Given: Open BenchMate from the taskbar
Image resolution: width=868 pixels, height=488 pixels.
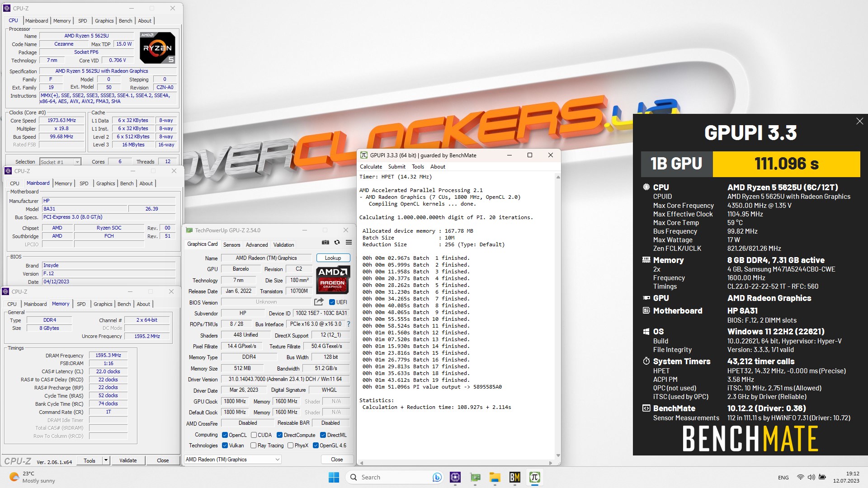Looking at the screenshot, I should [x=515, y=477].
